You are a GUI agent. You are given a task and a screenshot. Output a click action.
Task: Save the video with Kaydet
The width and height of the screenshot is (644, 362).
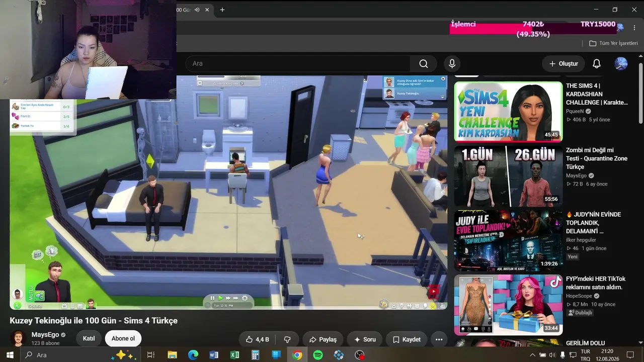(406, 339)
